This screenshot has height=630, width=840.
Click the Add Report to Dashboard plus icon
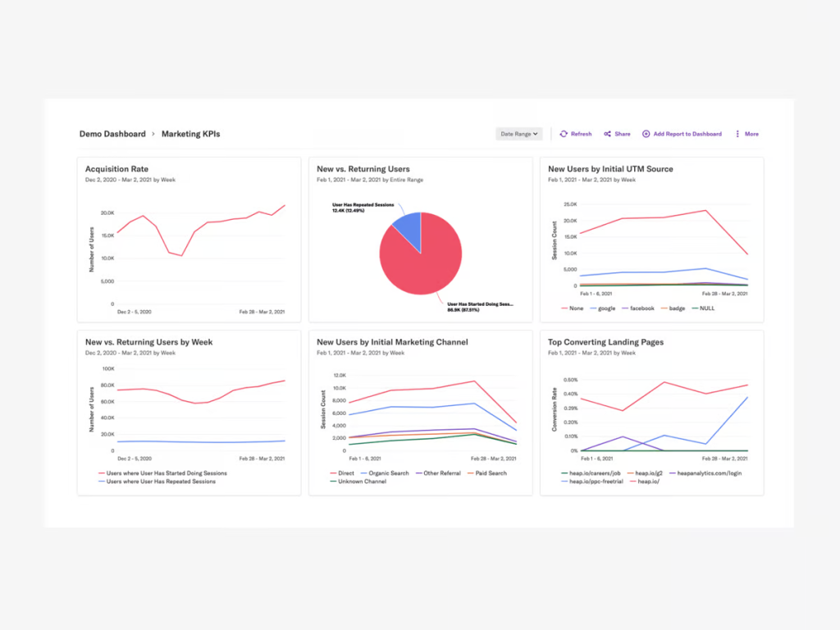[646, 134]
